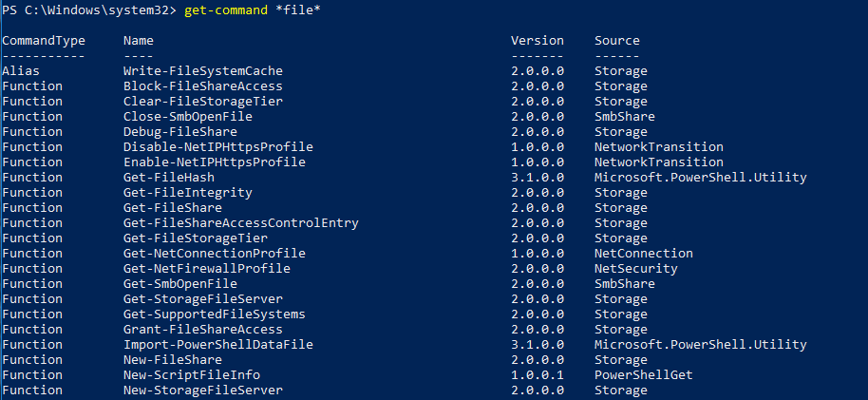Select the Get-FileHash function name

169,178
